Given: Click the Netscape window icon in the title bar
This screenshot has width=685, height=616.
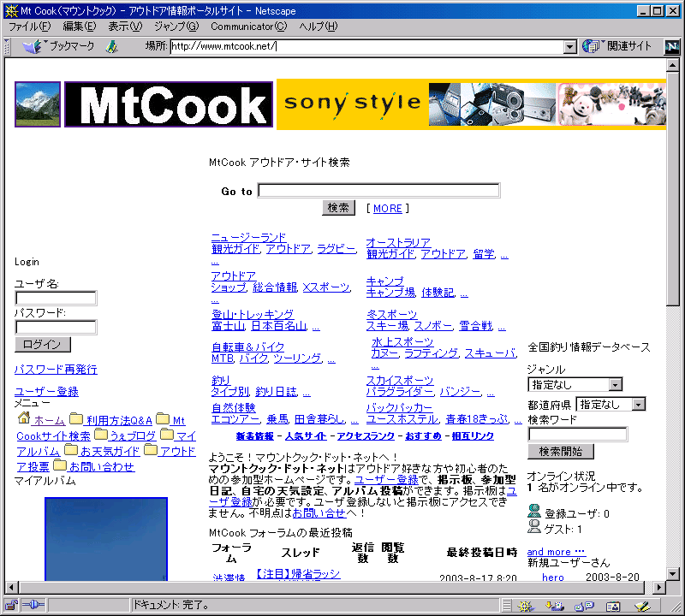Looking at the screenshot, I should [x=11, y=10].
